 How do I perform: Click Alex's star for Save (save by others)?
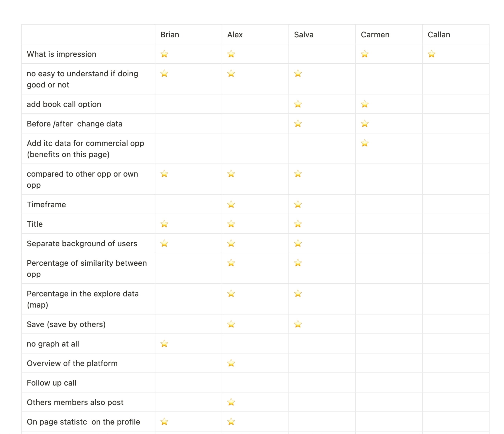click(x=231, y=324)
